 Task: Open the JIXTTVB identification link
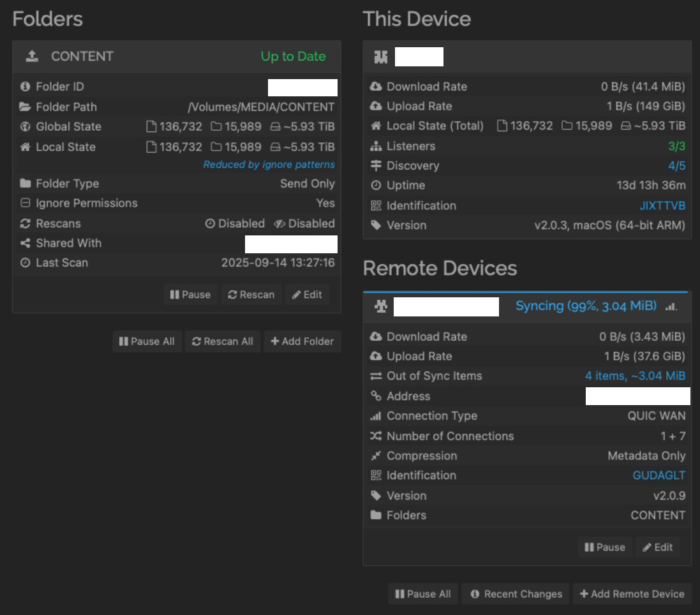pyautogui.click(x=662, y=206)
